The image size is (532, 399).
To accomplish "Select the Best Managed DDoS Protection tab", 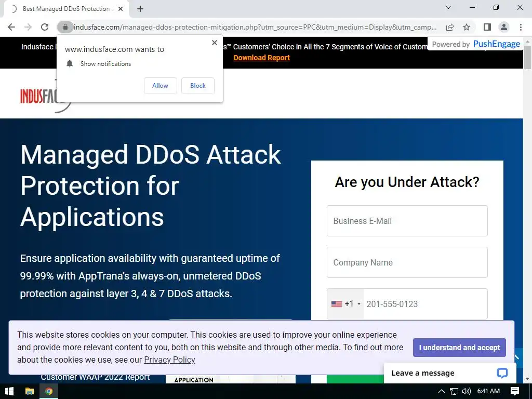I will (x=66, y=9).
